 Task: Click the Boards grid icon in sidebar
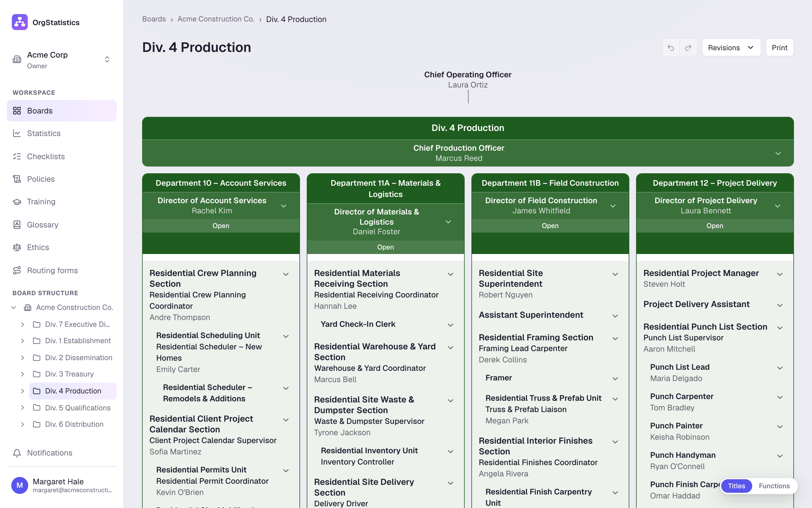[x=17, y=111]
